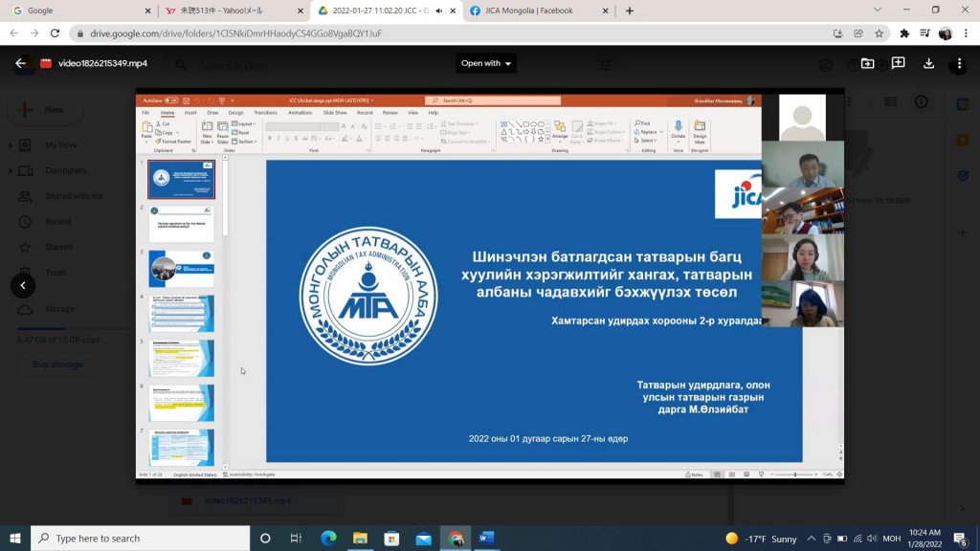Image resolution: width=980 pixels, height=551 pixels.
Task: Download the video file
Action: (928, 64)
